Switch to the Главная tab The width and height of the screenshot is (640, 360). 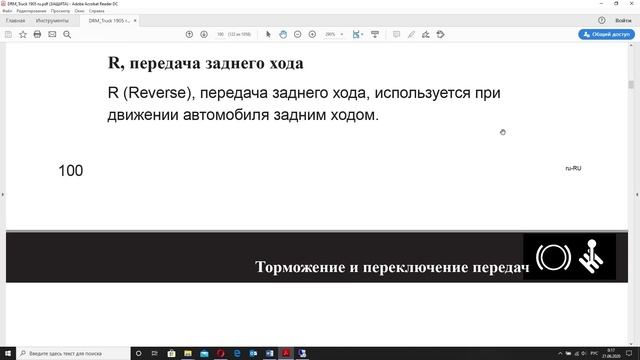click(x=16, y=20)
